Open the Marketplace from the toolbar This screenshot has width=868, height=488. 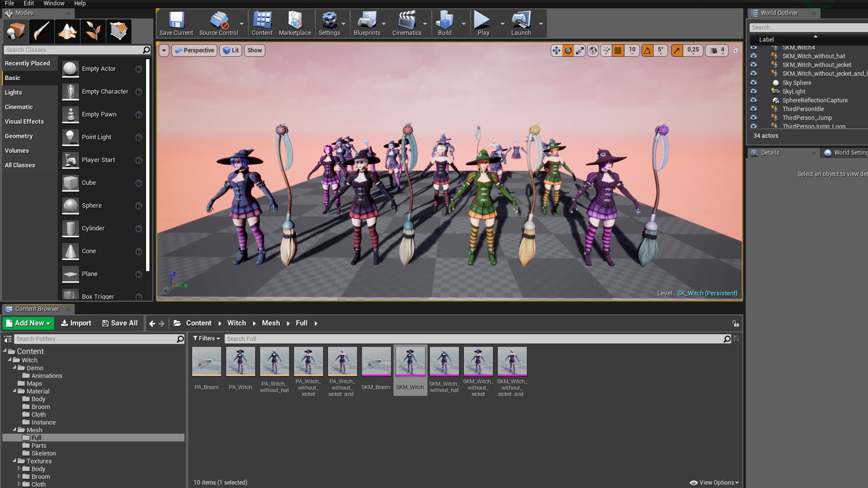[295, 20]
